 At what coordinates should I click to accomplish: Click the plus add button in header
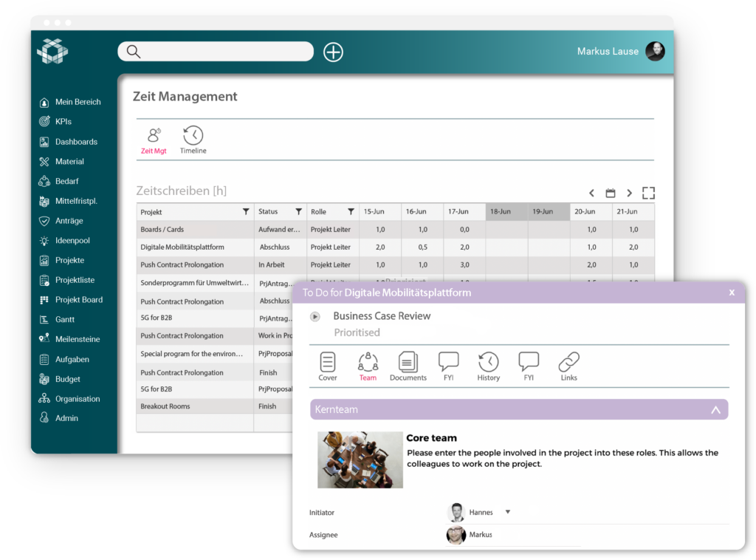[334, 52]
